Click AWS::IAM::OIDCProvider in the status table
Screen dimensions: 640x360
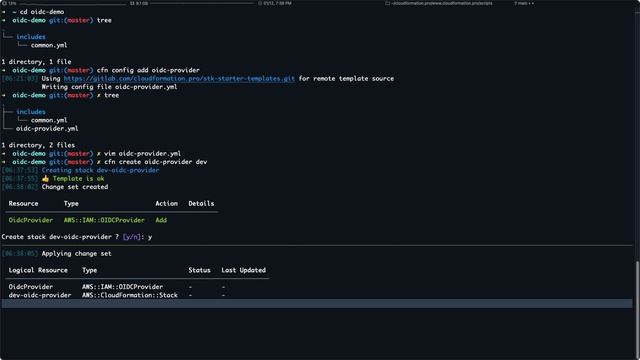click(122, 287)
